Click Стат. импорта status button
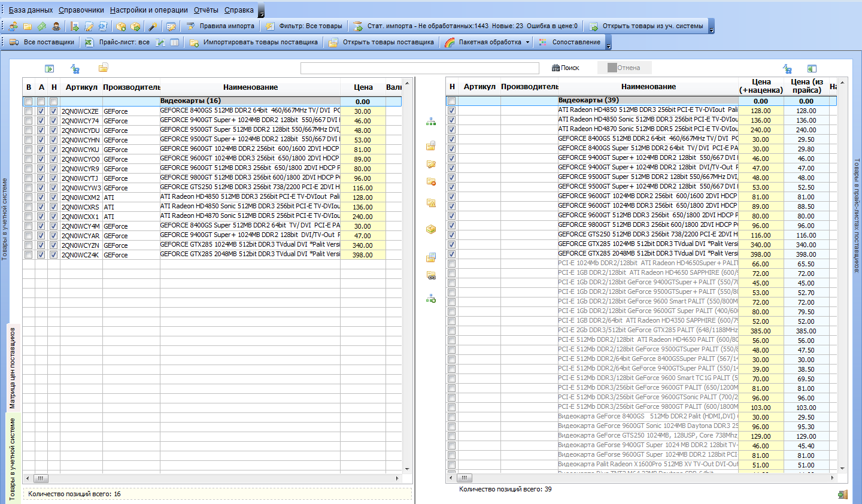862x504 pixels. coord(466,26)
